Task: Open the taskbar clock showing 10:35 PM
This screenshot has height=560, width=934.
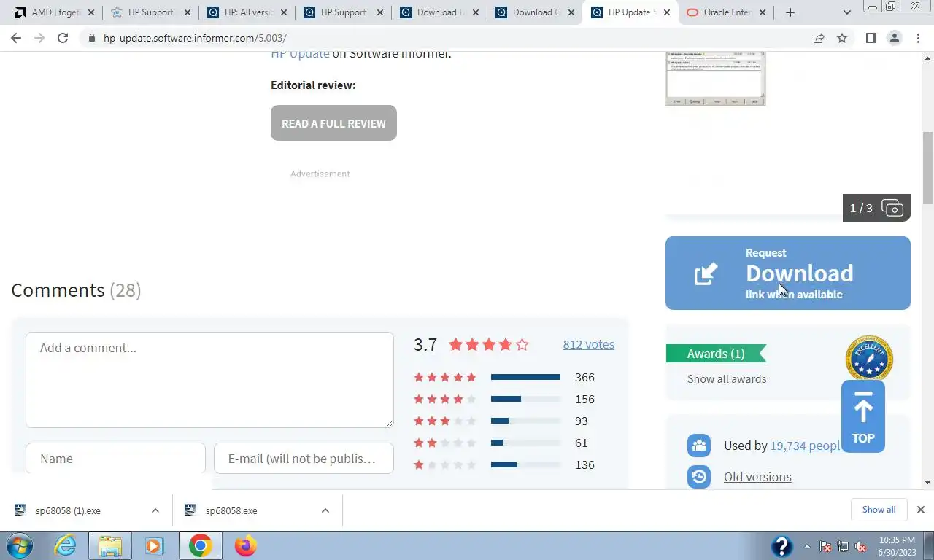Action: [x=897, y=546]
